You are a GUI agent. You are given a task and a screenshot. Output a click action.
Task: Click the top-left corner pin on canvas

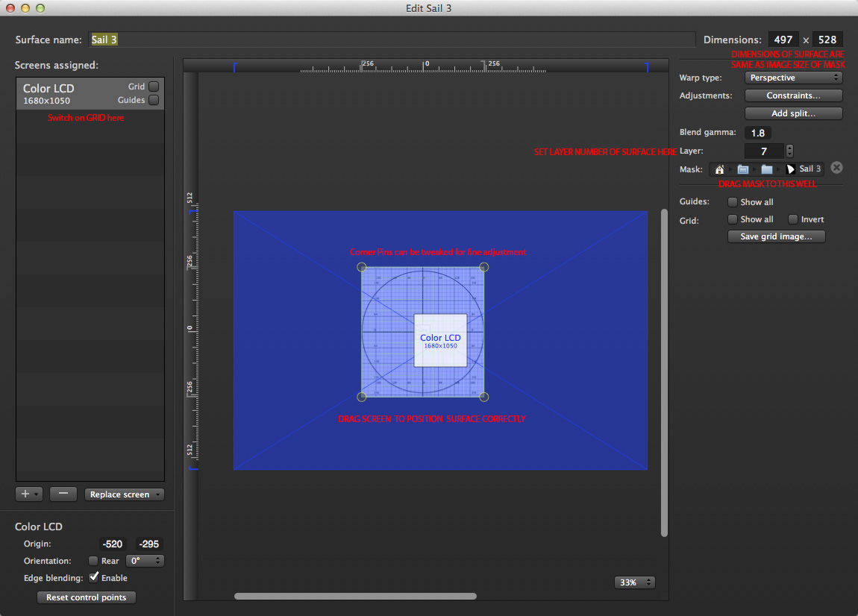point(362,267)
